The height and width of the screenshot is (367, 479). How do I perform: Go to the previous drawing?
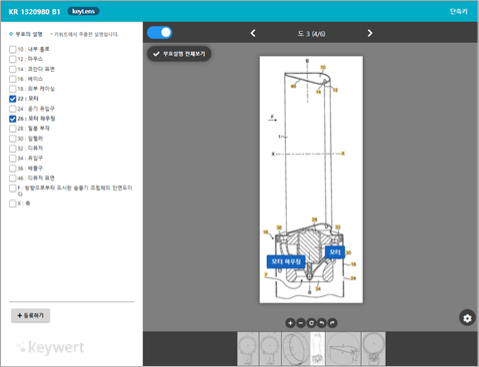click(x=253, y=33)
